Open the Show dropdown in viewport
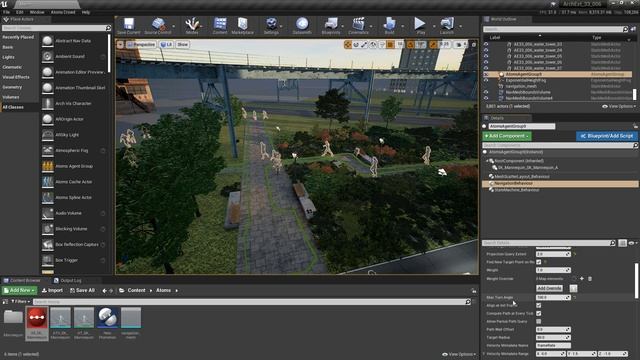Image resolution: width=640 pixels, height=360 pixels. pyautogui.click(x=182, y=44)
